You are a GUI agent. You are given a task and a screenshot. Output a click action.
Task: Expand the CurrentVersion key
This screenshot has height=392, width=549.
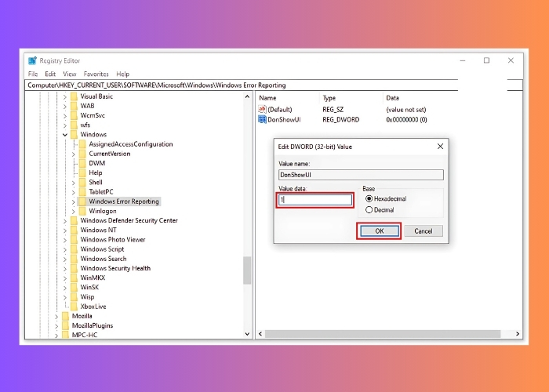[73, 154]
